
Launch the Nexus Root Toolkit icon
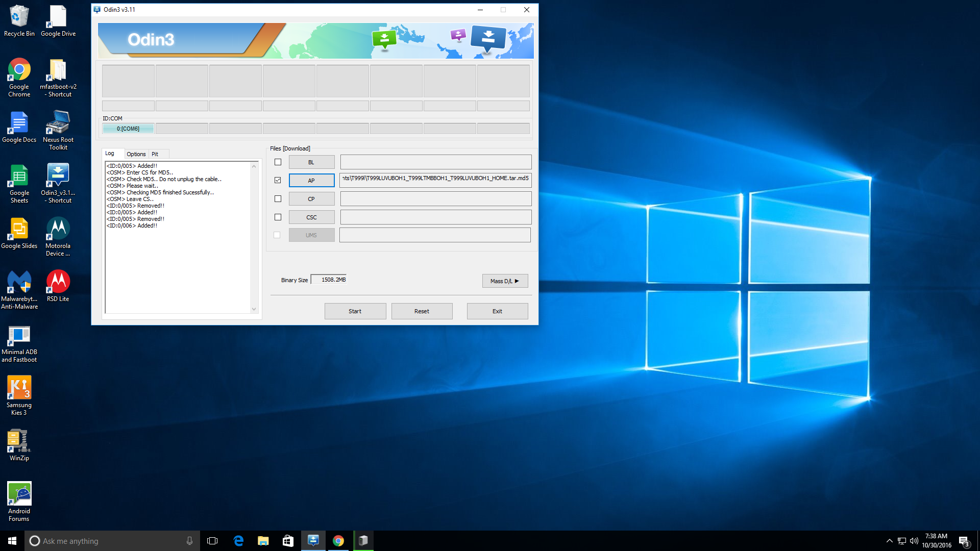point(58,131)
